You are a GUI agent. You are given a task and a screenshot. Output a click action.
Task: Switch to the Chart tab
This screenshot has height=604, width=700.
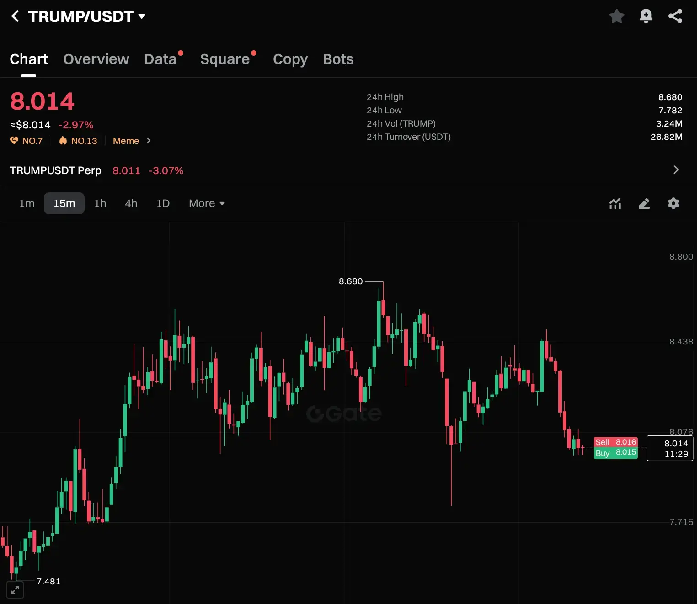tap(29, 59)
